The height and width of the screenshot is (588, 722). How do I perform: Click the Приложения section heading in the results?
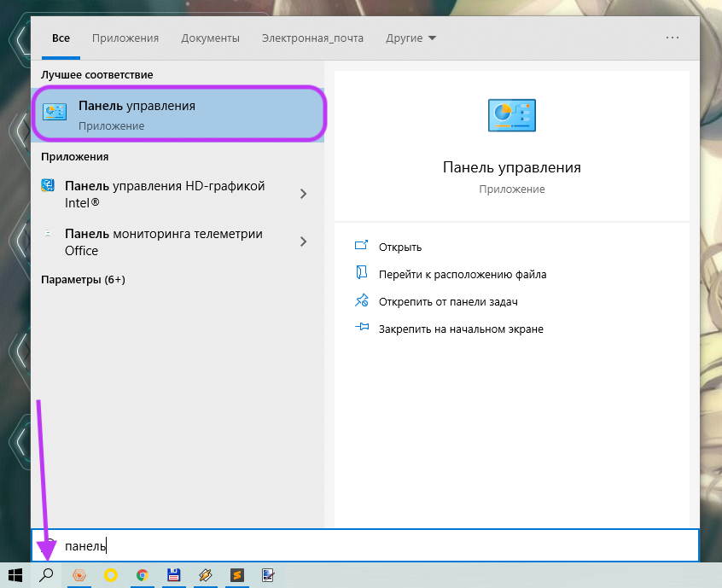click(x=74, y=156)
